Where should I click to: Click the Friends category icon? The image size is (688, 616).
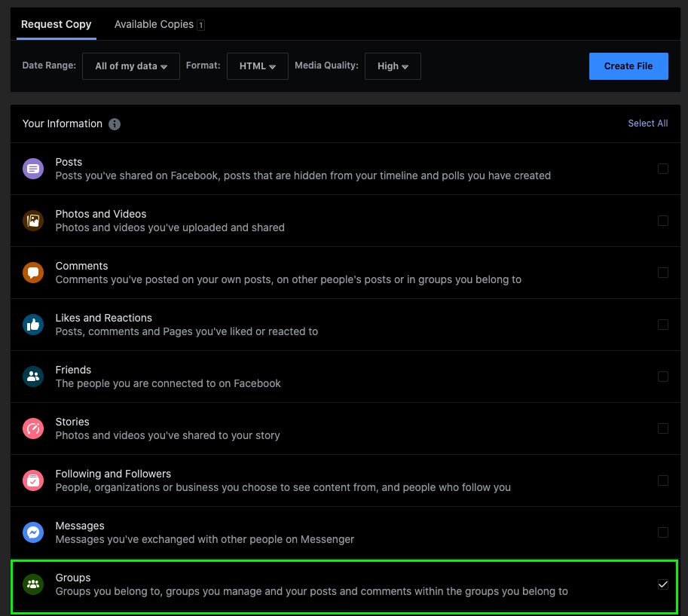click(x=33, y=377)
